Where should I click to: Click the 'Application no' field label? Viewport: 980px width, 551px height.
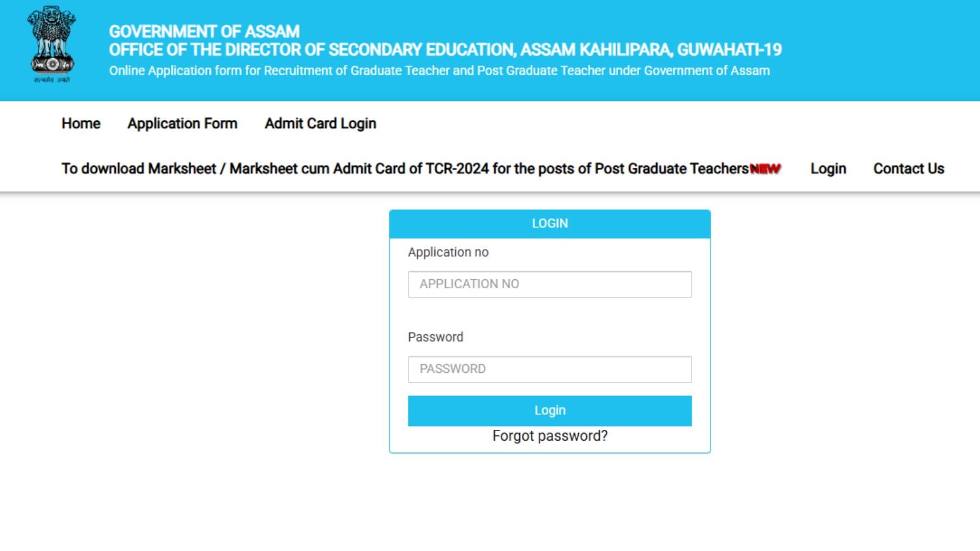coord(448,252)
